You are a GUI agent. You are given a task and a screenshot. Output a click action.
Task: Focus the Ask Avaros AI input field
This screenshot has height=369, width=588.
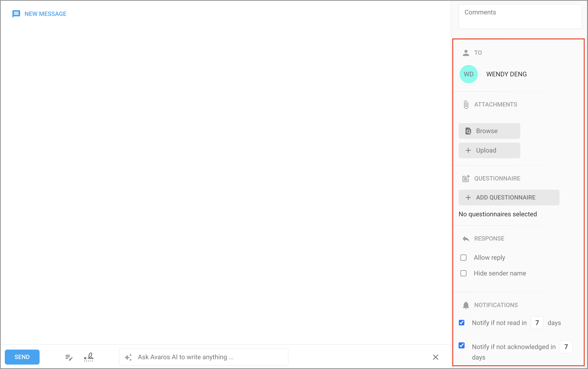coord(204,357)
